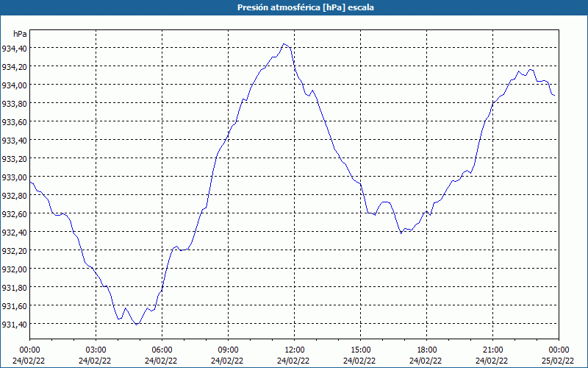Select the 934,00 y-axis label
This screenshot has height=368, width=588.
14,85
